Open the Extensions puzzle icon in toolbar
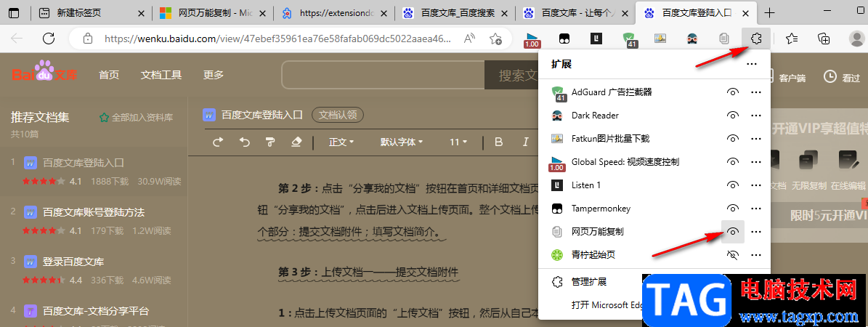Image resolution: width=868 pixels, height=327 pixels. [755, 39]
